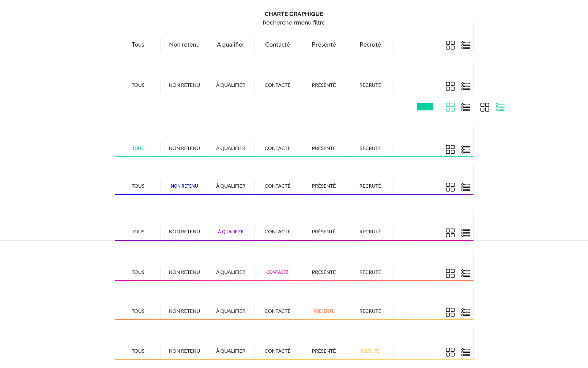Viewport: 588px width, 368px height.
Task: Open the green highlighted TOUS tab
Action: (x=138, y=148)
